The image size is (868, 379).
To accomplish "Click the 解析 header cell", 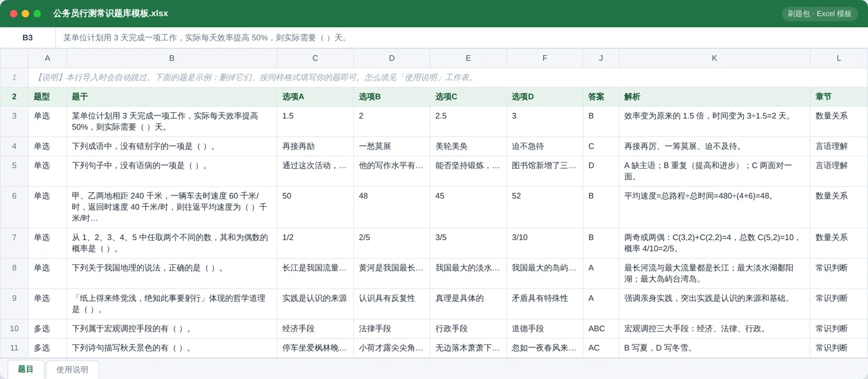I will [x=714, y=97].
